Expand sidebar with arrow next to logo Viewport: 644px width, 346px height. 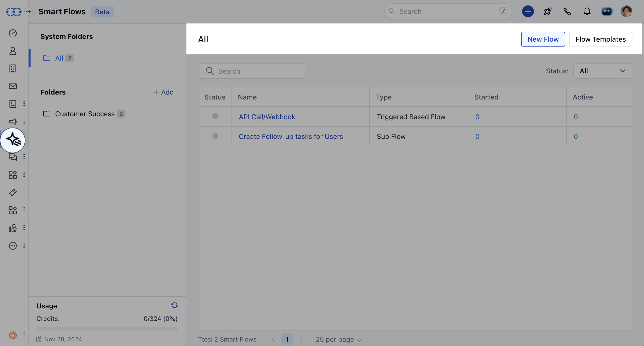29,12
